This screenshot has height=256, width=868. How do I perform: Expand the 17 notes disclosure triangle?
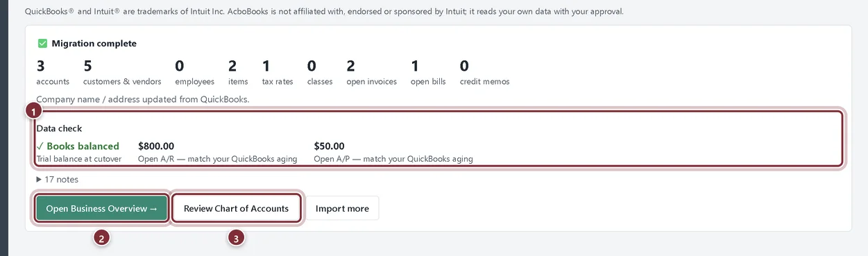39,180
